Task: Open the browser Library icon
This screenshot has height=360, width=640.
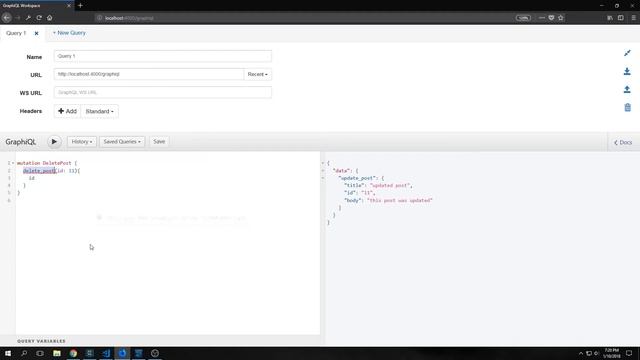Action: (x=610, y=18)
